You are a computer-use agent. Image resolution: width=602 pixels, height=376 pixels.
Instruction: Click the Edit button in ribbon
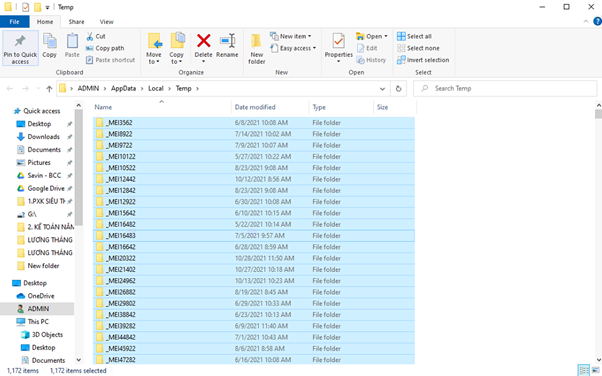click(x=367, y=48)
